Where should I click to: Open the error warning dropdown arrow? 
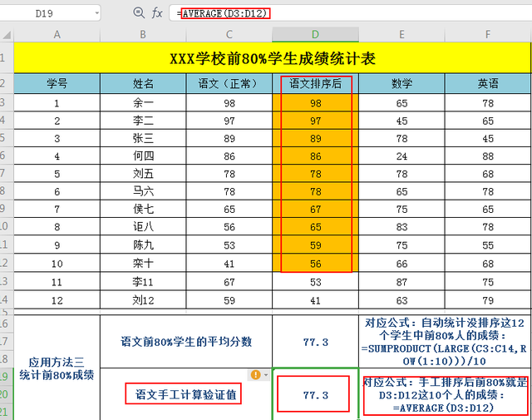pyautogui.click(x=266, y=375)
